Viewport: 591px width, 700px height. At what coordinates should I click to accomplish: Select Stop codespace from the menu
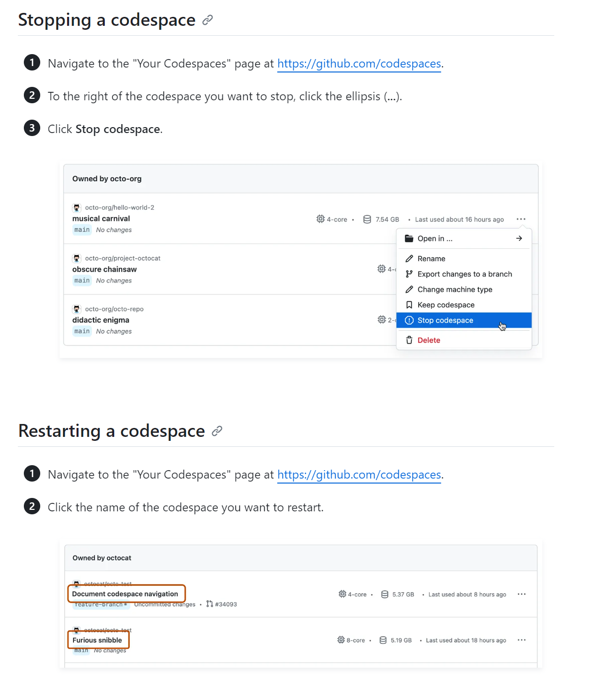point(445,320)
